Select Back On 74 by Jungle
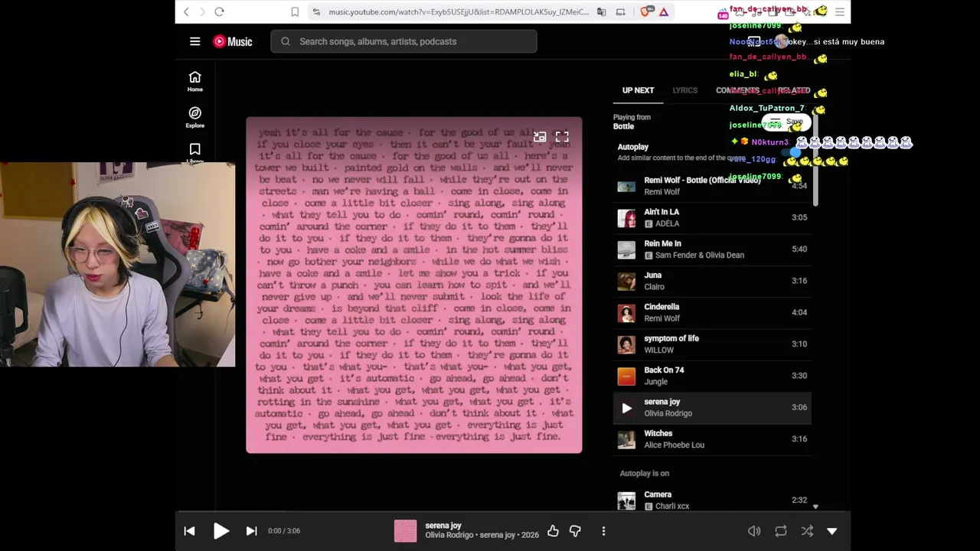 click(x=712, y=376)
